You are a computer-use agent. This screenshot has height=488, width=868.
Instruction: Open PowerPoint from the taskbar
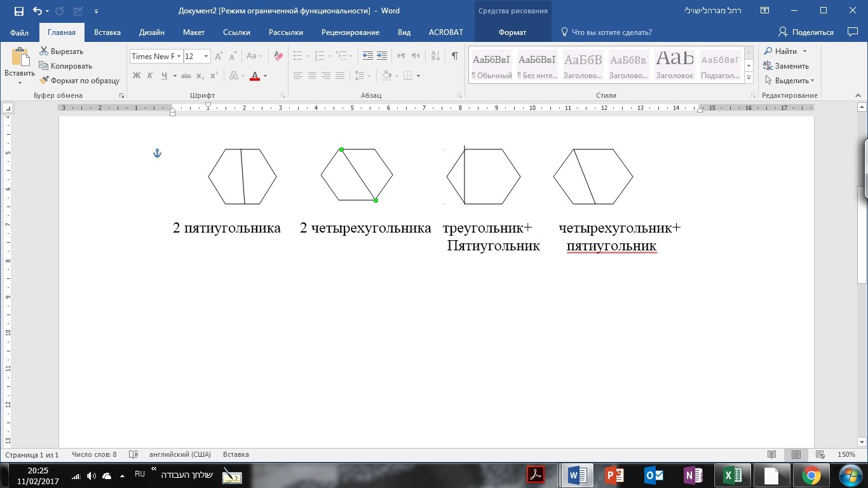point(614,475)
